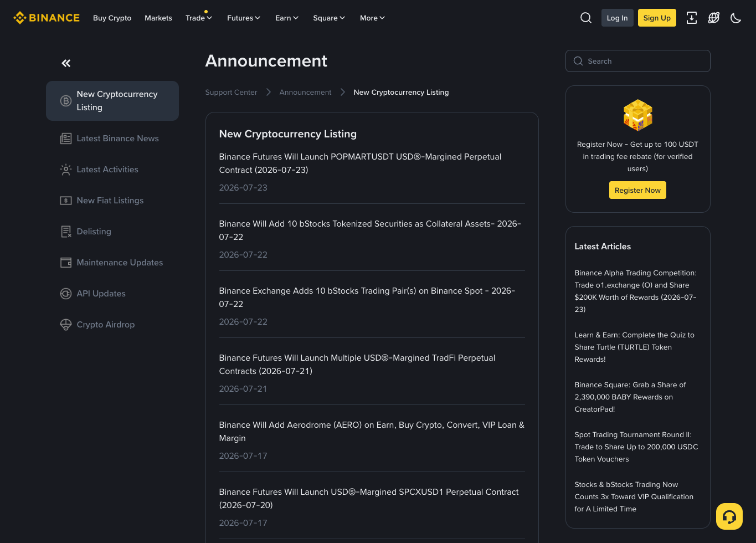Go to Markets in the top navigation

[158, 18]
